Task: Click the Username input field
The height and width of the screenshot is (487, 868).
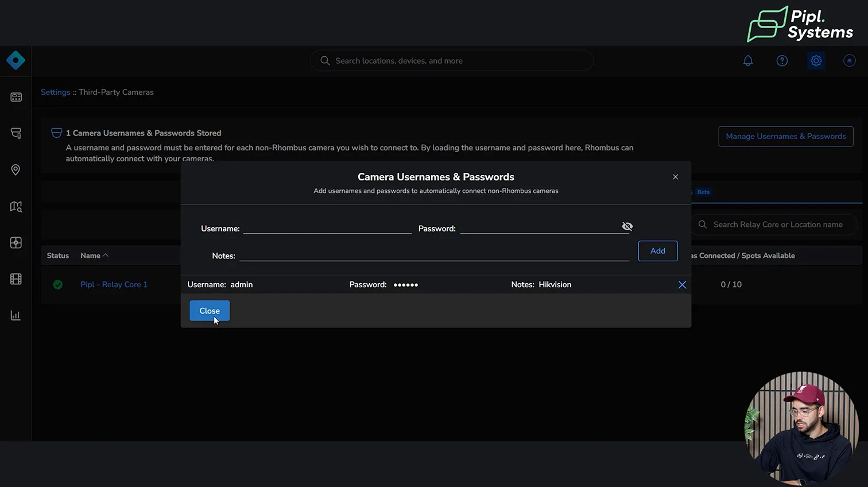Action: pos(327,227)
